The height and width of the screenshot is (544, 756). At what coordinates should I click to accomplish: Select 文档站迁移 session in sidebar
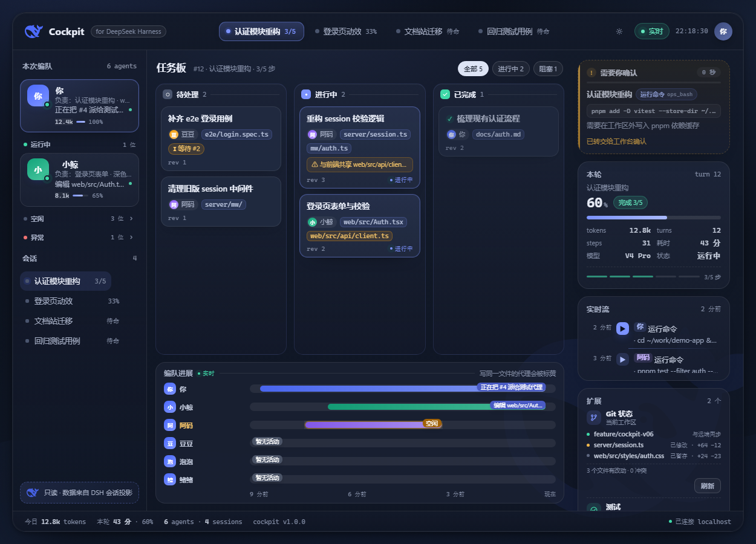[x=72, y=321]
